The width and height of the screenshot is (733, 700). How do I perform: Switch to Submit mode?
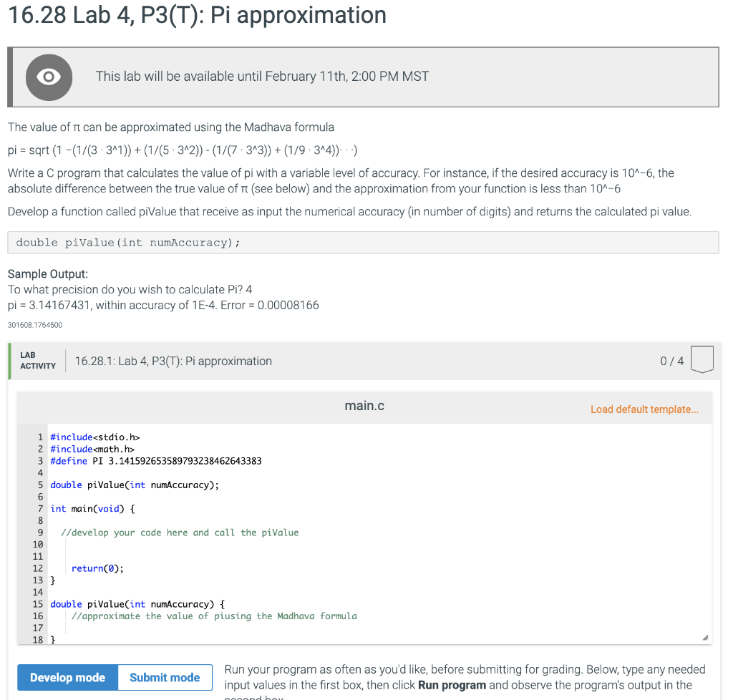click(x=164, y=677)
